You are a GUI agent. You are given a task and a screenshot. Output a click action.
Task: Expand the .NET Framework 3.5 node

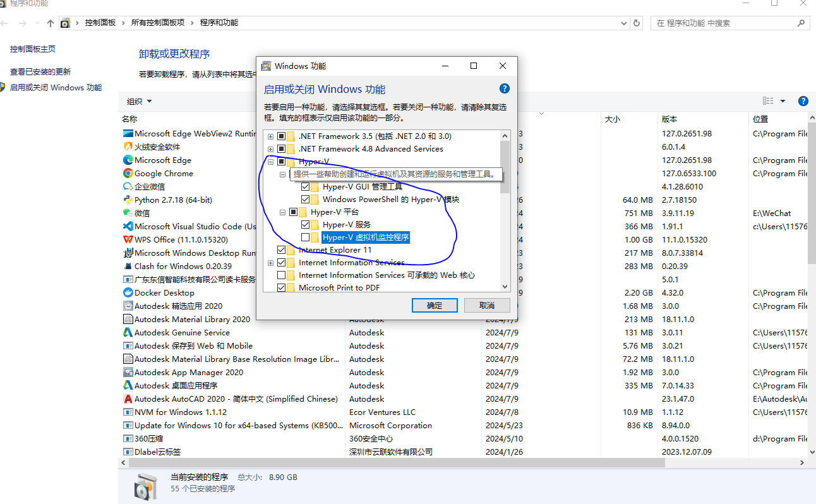coord(271,136)
